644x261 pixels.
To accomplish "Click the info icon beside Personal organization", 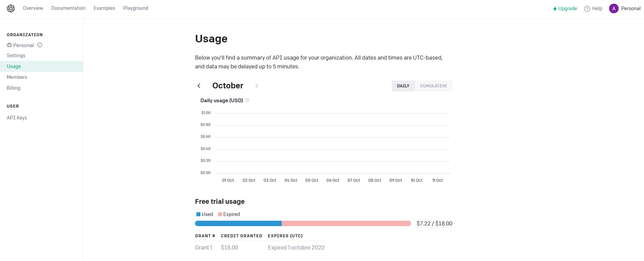I will 40,45.
